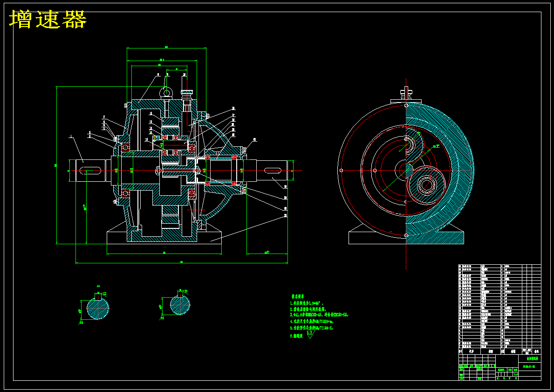Select the technical requirements heading in green
This screenshot has width=554, height=392.
(x=297, y=296)
